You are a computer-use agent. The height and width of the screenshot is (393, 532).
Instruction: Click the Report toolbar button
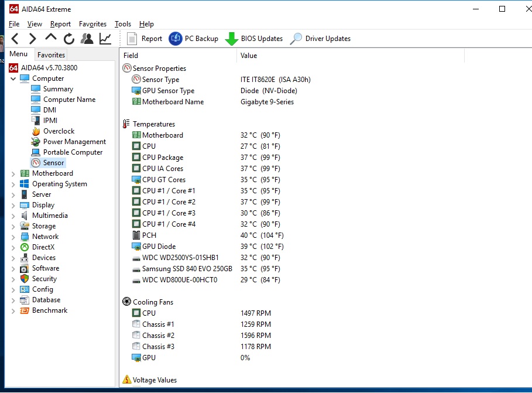point(145,39)
